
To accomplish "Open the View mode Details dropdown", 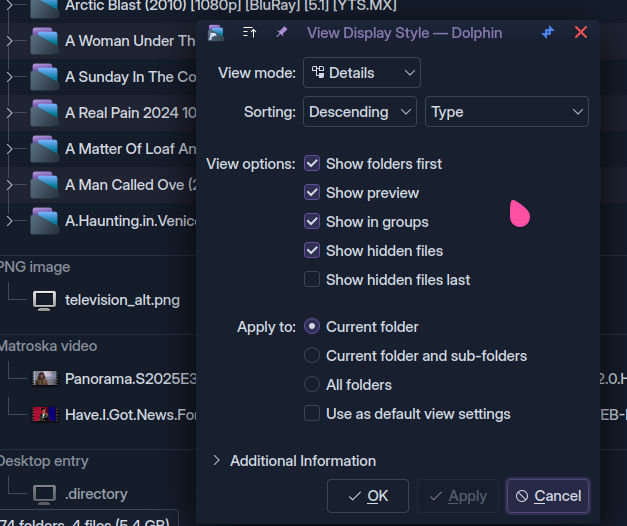I will tap(362, 73).
